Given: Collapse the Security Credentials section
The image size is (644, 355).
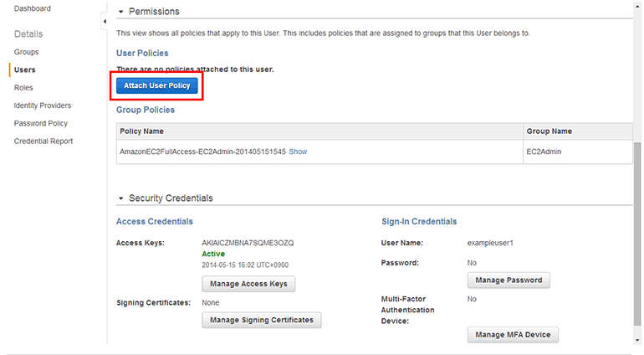Looking at the screenshot, I should click(120, 198).
